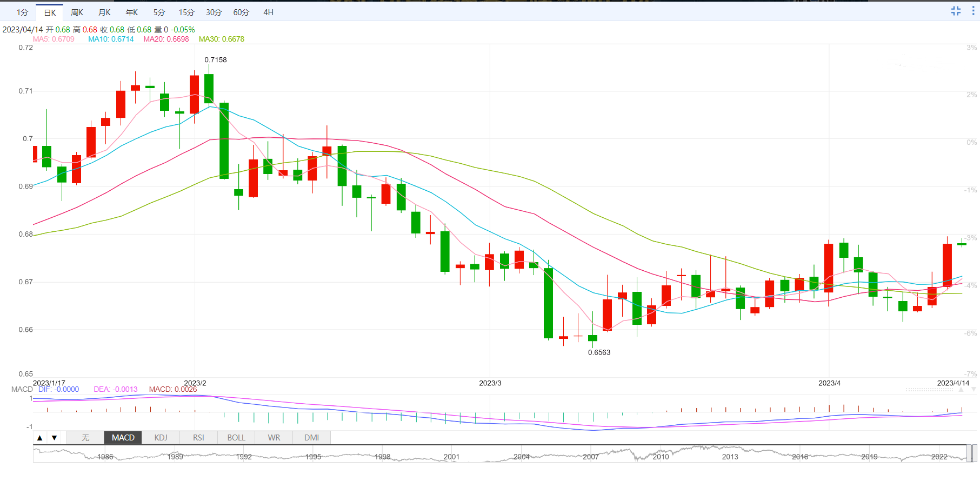Click the MACD: 0.0026 value
Viewport: 980px width, 481px height.
coord(173,389)
